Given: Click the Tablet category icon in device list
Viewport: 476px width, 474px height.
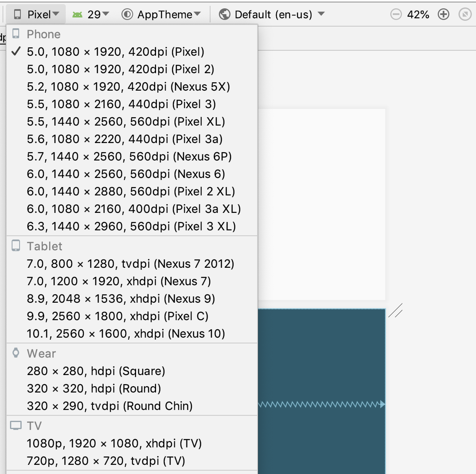Looking at the screenshot, I should pyautogui.click(x=16, y=246).
